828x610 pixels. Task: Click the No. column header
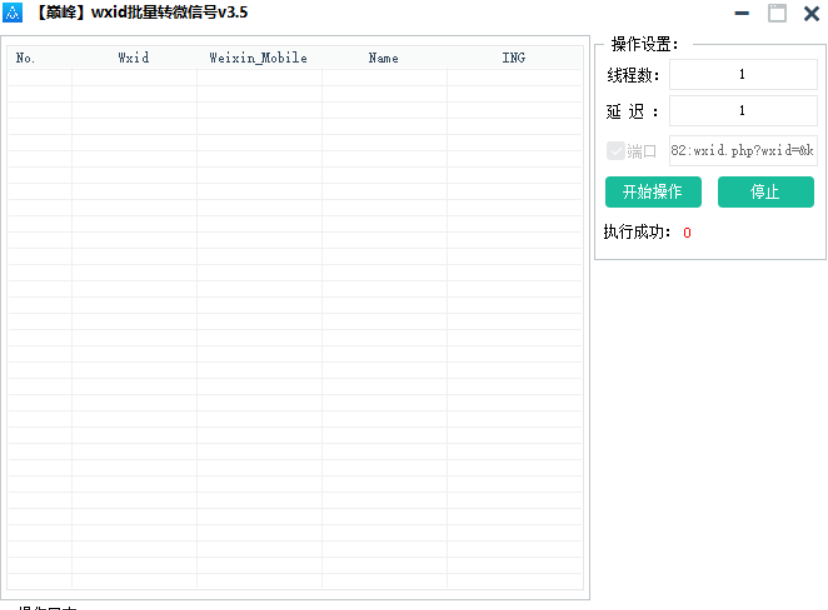pyautogui.click(x=24, y=57)
